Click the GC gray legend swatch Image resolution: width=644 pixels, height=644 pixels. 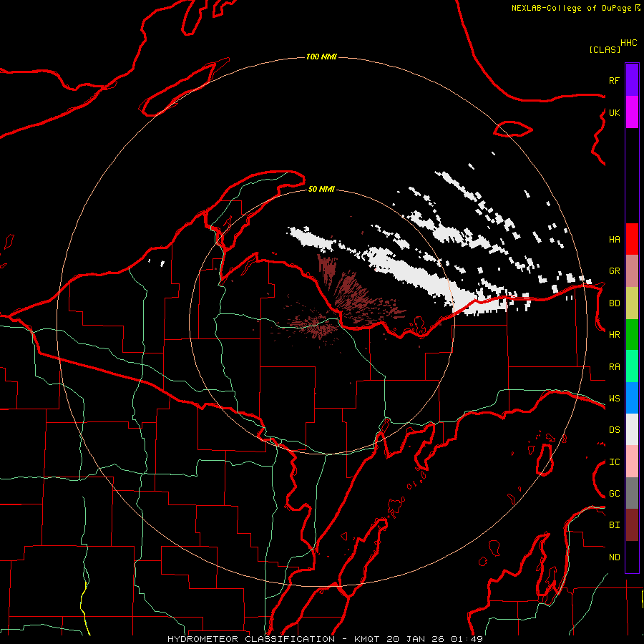coord(632,493)
